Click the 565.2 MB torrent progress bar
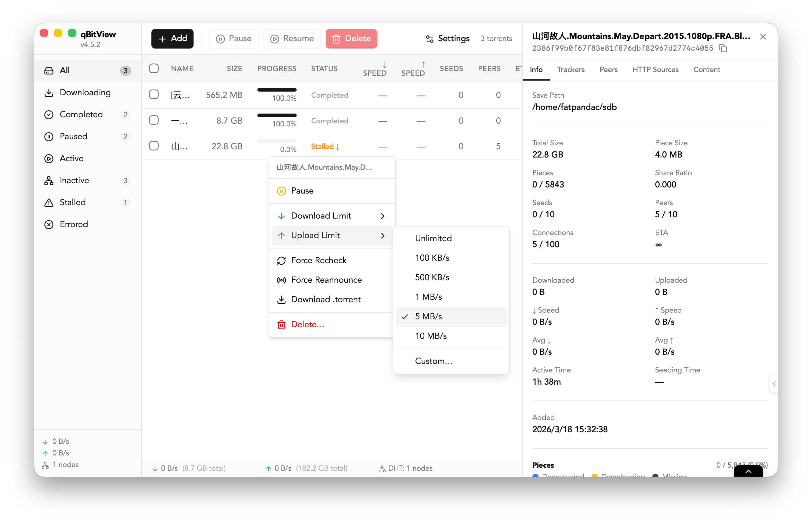Viewport: 812px width, 522px height. coord(277,90)
